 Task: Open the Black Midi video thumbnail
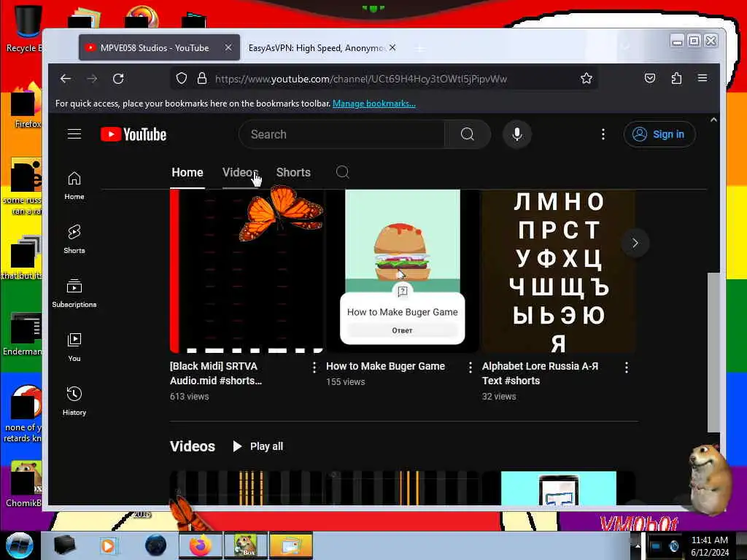[247, 271]
